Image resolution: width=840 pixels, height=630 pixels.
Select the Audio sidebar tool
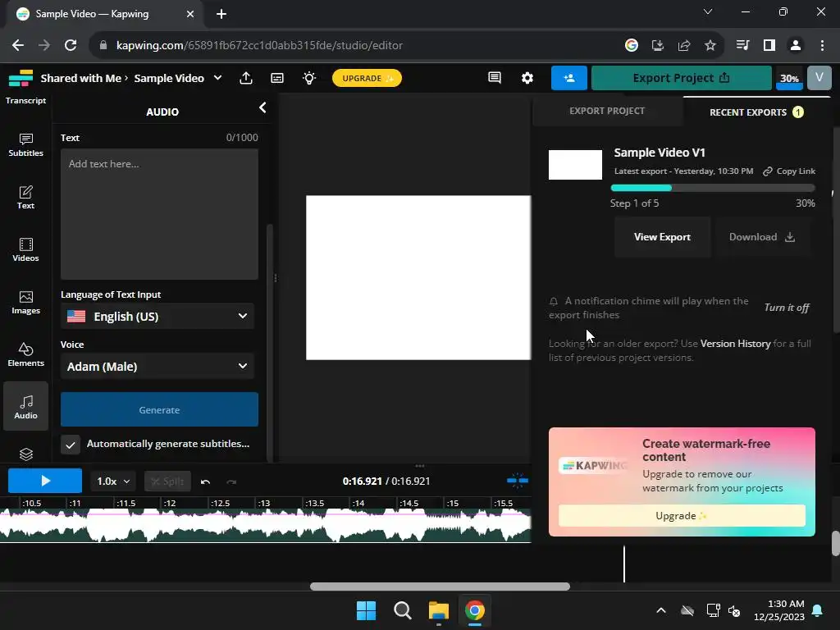25,407
